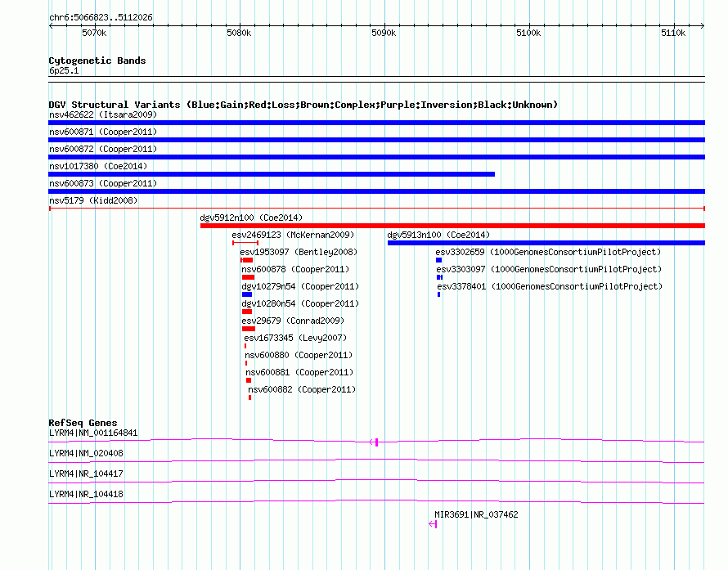
Task: Click the Cytogenetic Bands track title
Action: [97, 61]
